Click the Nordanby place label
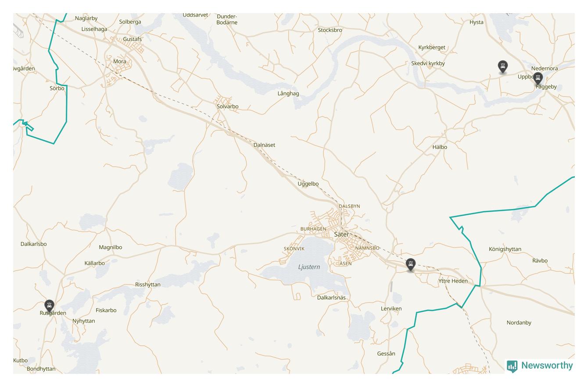Viewport: 588px width, 387px height. (519, 323)
